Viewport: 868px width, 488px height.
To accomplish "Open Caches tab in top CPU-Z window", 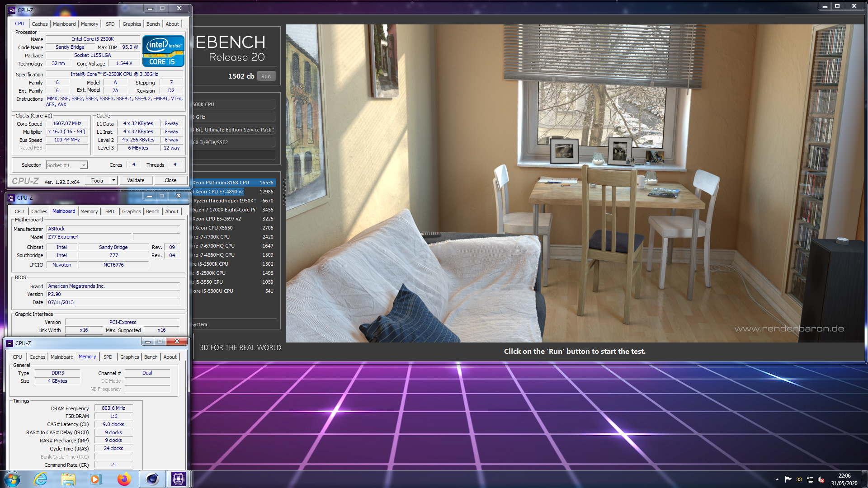I will pyautogui.click(x=39, y=24).
